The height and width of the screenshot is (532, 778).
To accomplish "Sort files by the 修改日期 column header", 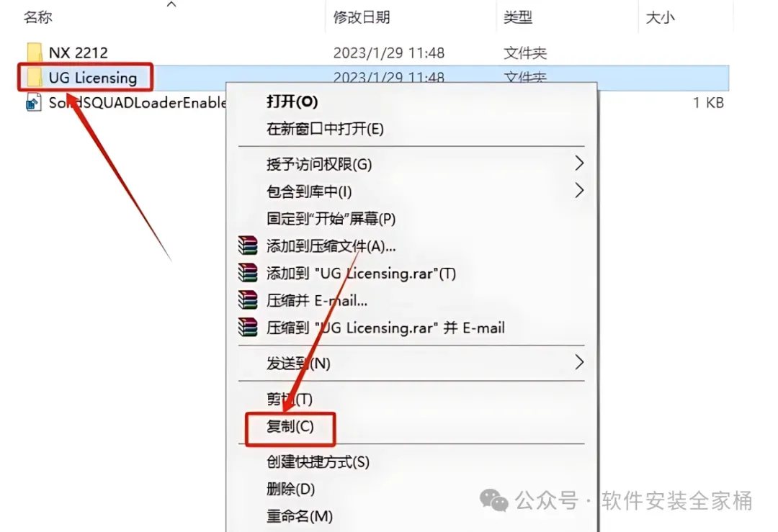I will (361, 17).
